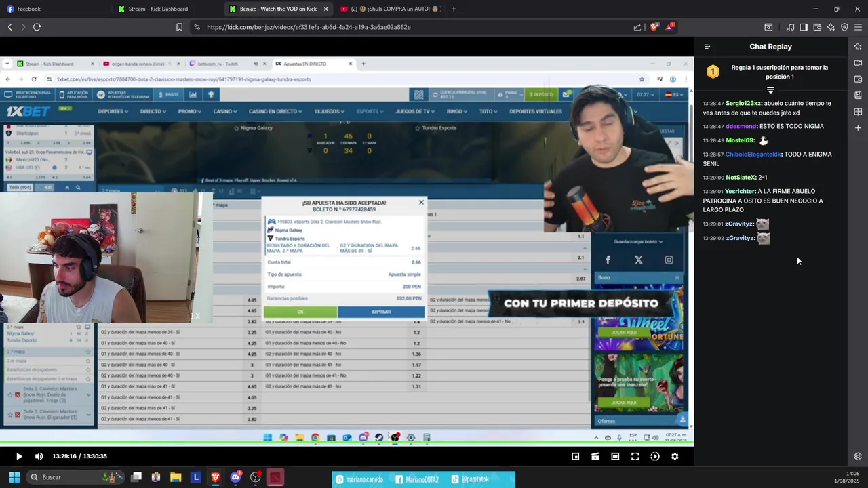Toggle theater mode on the player
868x488 pixels.
(x=615, y=457)
